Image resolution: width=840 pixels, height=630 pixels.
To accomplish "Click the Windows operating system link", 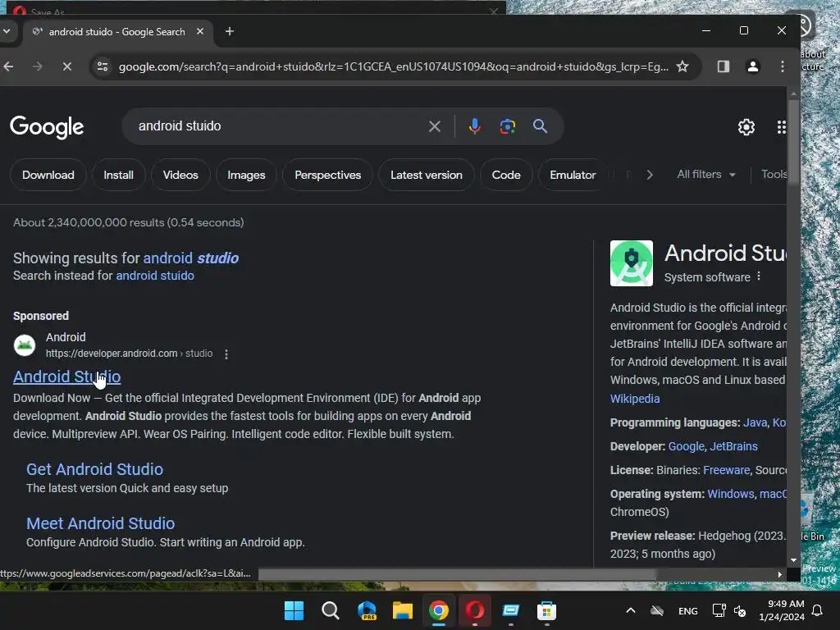I will 731,494.
